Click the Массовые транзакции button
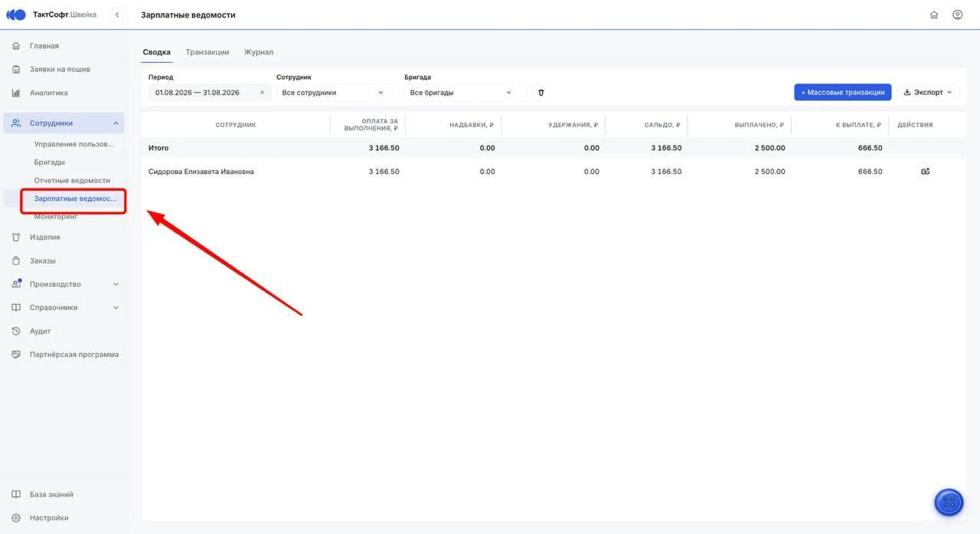The width and height of the screenshot is (980, 534). tap(843, 92)
